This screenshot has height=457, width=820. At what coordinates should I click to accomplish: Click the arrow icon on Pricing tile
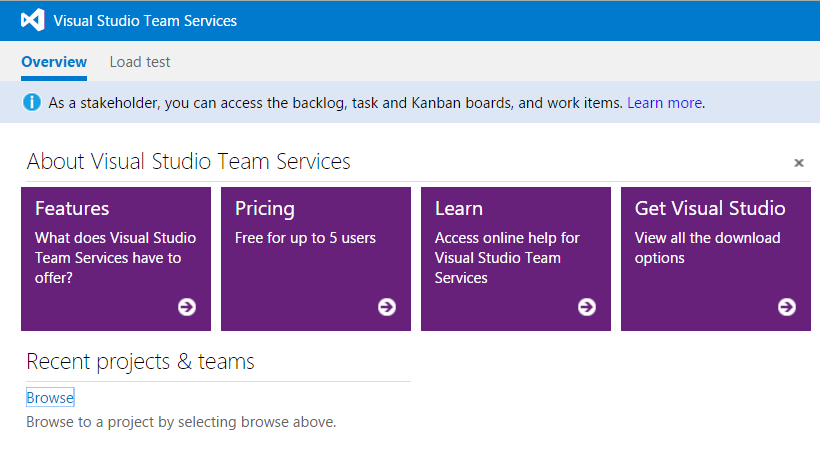tap(387, 307)
